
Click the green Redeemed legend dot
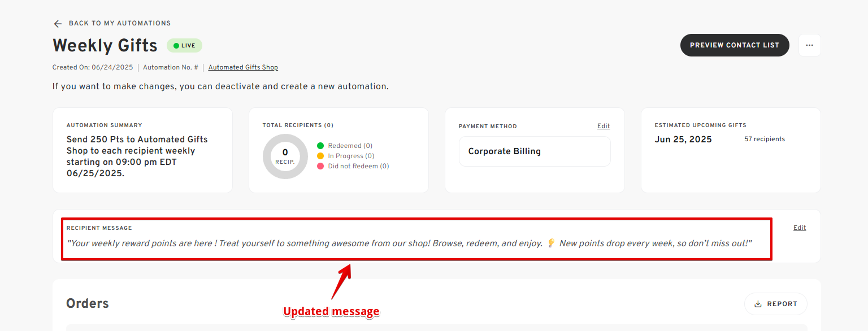(x=320, y=146)
